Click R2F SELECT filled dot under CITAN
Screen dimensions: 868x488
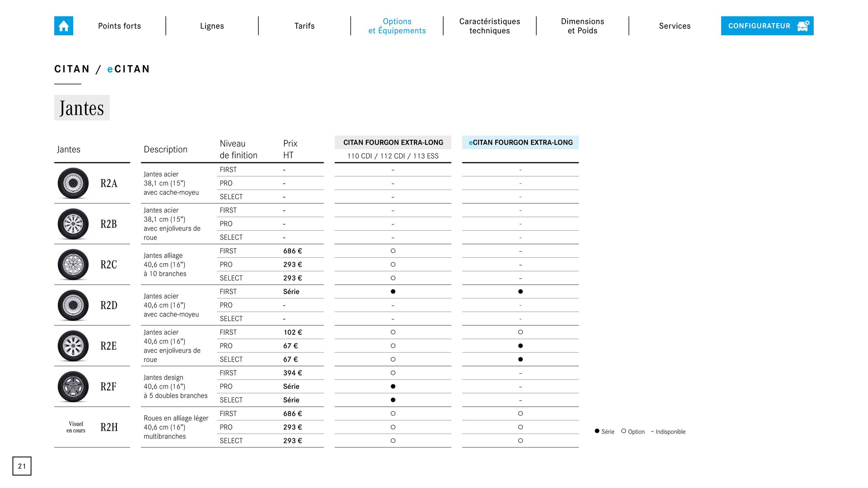[393, 400]
